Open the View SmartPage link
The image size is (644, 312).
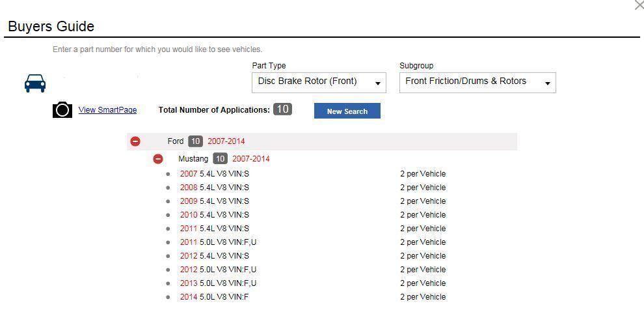(107, 110)
